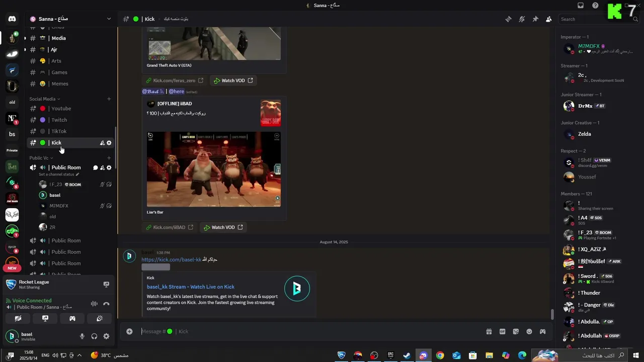Open Discord help icon in title bar

595,6
